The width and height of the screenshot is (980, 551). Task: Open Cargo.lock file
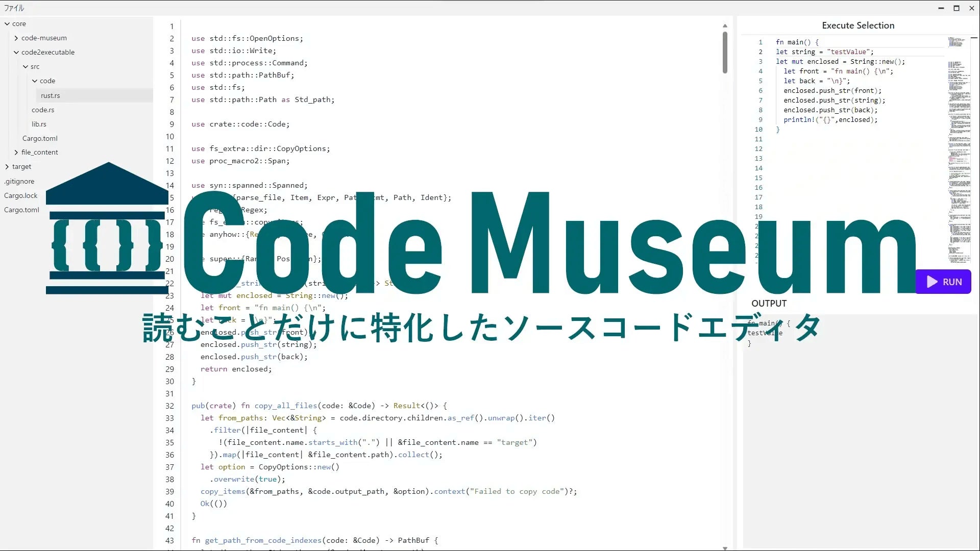pos(21,195)
